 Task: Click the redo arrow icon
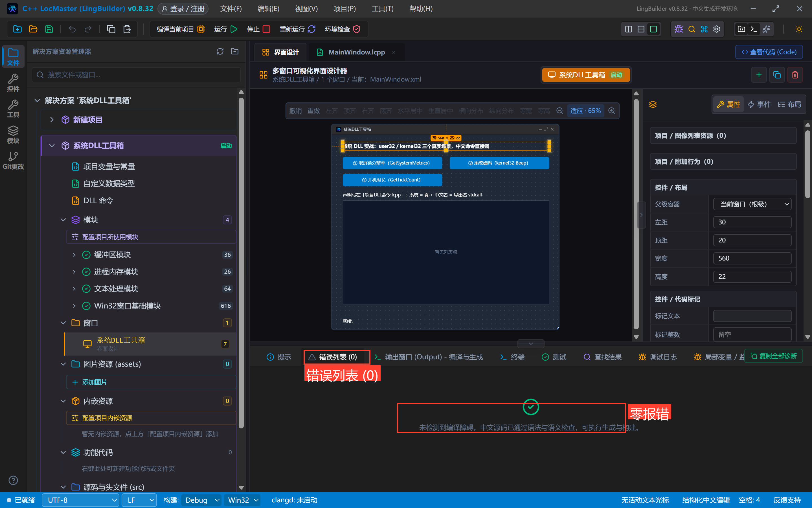[x=88, y=29]
